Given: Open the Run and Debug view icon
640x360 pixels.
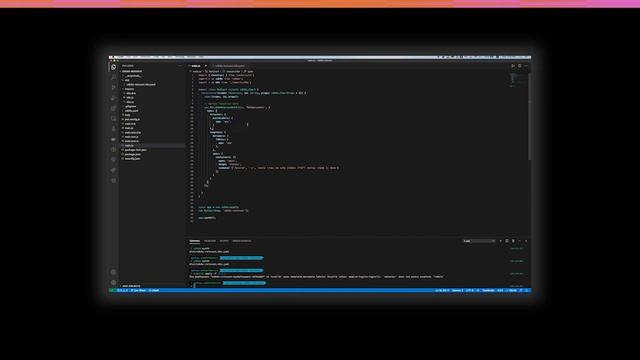Looking at the screenshot, I should coord(113,98).
